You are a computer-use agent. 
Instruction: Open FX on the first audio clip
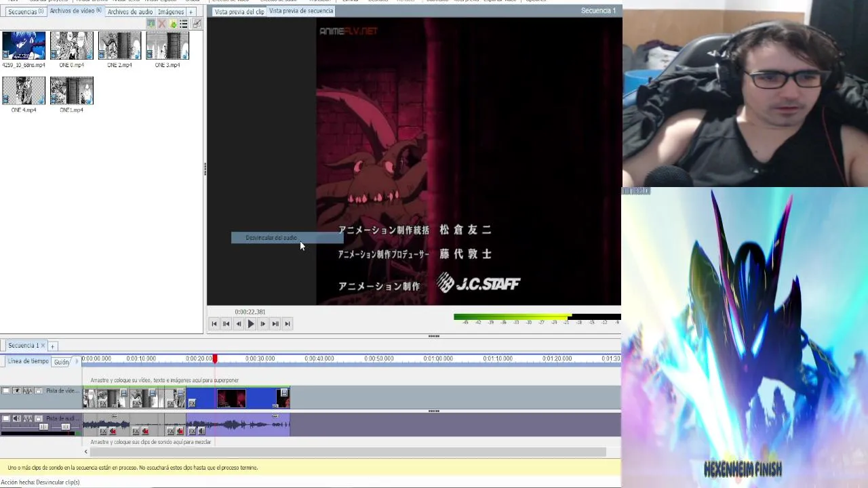click(x=103, y=431)
